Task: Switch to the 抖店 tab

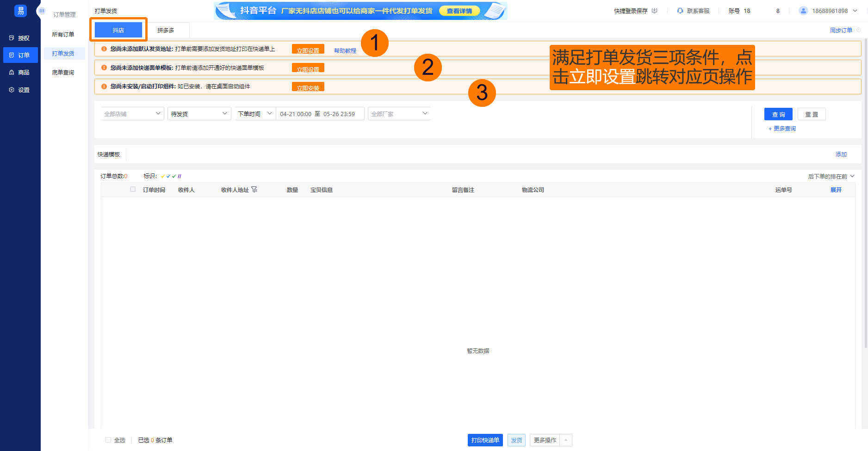Action: point(118,30)
